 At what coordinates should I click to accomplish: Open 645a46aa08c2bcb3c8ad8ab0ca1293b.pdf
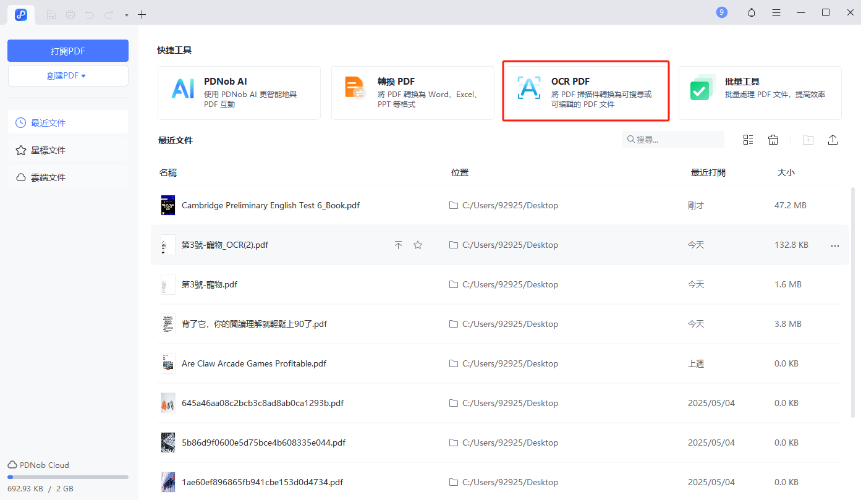(x=262, y=403)
